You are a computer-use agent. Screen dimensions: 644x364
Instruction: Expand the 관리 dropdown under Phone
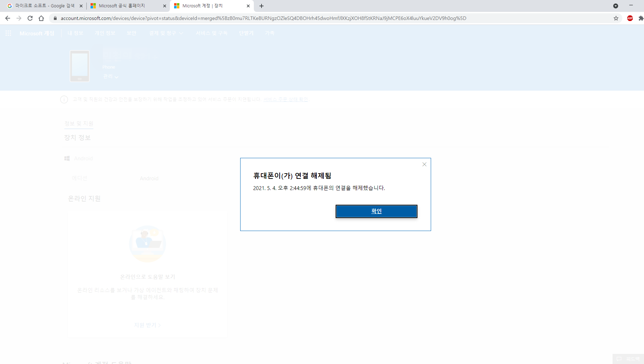111,76
